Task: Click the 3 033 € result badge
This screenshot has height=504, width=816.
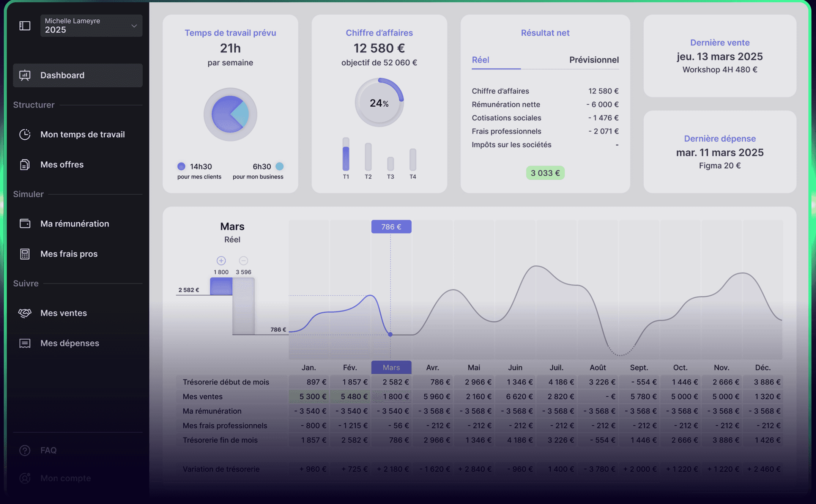Action: [545, 173]
